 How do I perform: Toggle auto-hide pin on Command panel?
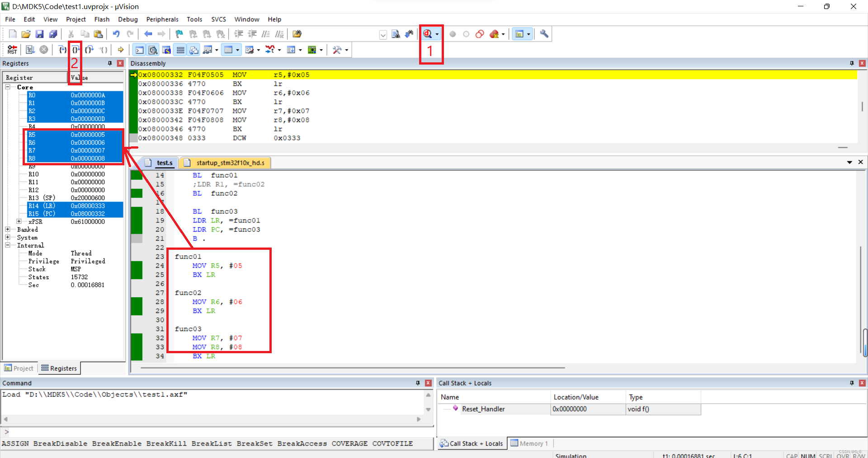click(418, 383)
